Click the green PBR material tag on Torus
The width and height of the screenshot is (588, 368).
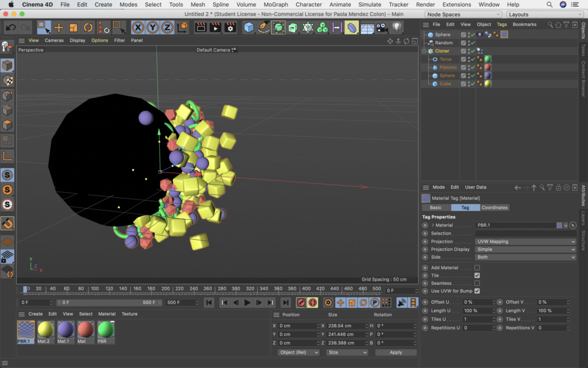pos(488,59)
